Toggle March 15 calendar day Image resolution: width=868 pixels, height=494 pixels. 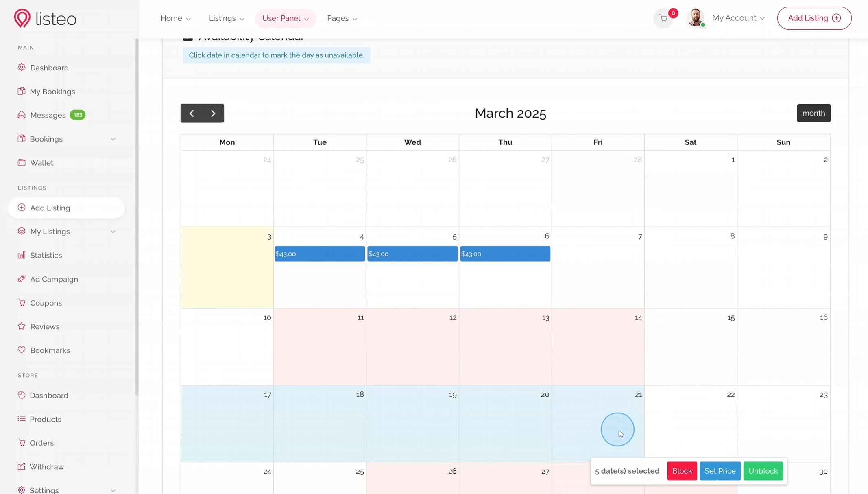(690, 346)
